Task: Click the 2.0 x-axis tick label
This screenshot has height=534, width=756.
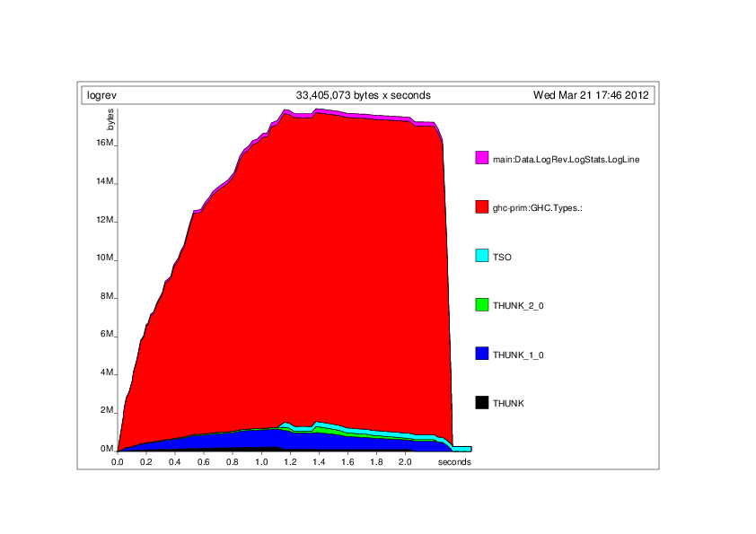Action: (x=405, y=462)
